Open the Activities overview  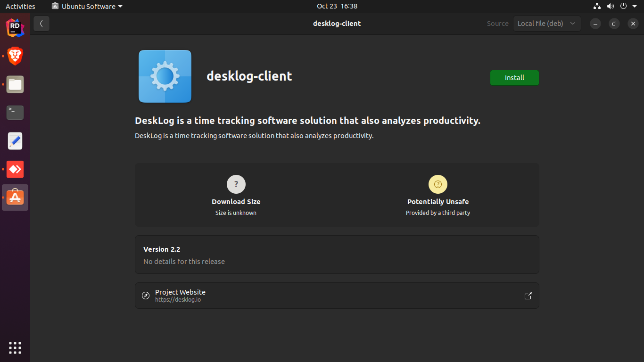click(20, 6)
